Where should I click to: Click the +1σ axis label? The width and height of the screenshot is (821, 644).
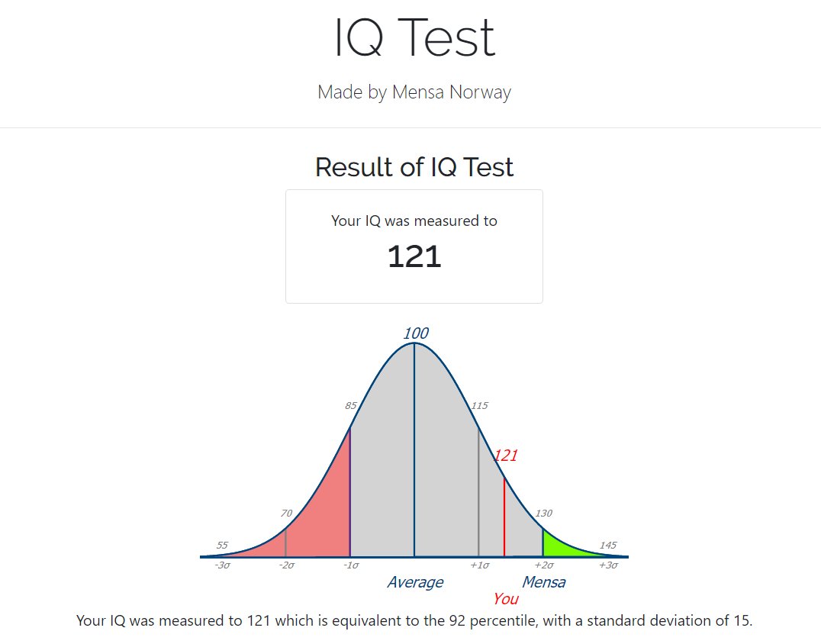(479, 565)
